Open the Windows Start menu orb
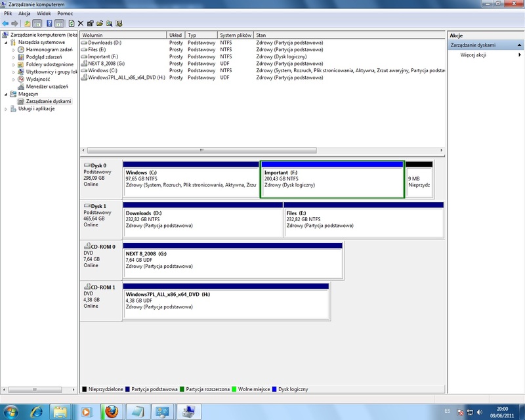Viewport: 525px width, 420px height. (10, 411)
